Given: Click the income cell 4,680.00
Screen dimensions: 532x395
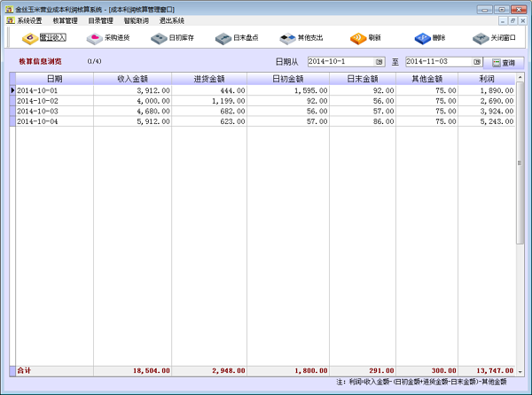Looking at the screenshot, I should [x=133, y=111].
